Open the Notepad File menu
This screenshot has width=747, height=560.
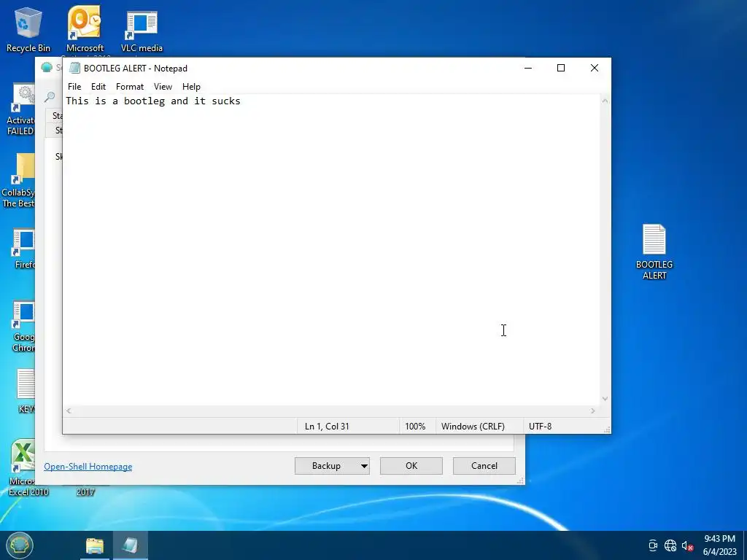[74, 87]
